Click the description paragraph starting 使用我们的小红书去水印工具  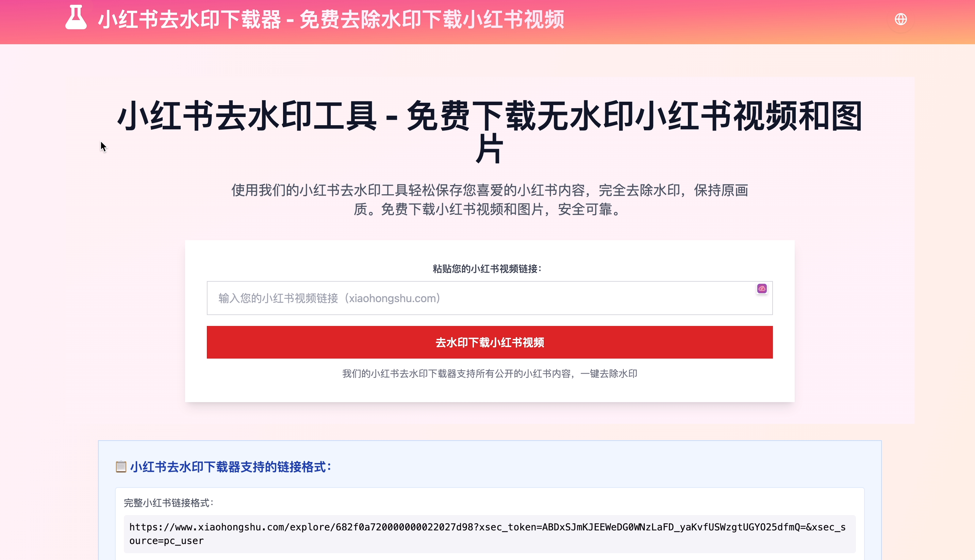(490, 200)
